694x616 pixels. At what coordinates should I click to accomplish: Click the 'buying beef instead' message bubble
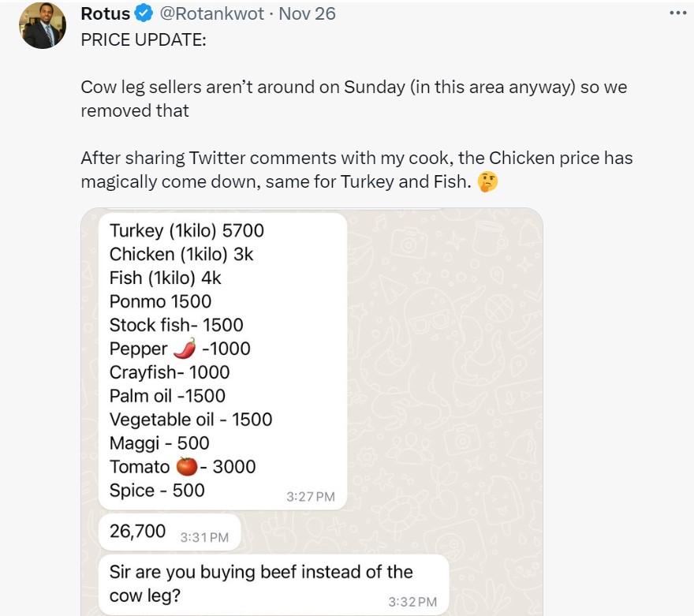point(261,583)
